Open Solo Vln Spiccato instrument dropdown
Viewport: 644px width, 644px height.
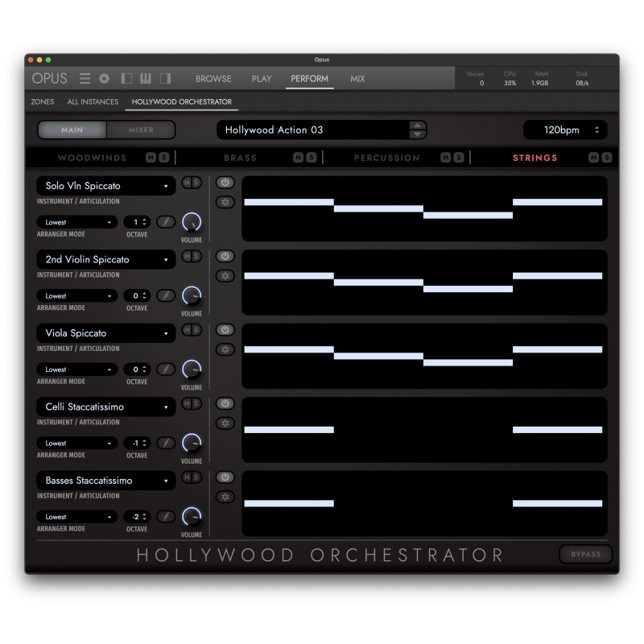(x=106, y=186)
